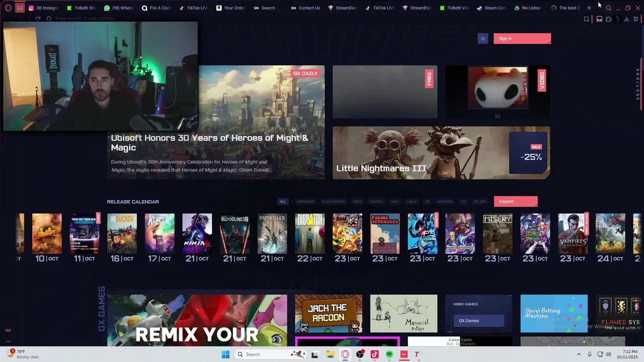Click the browser tab search magnifier icon

(x=608, y=8)
